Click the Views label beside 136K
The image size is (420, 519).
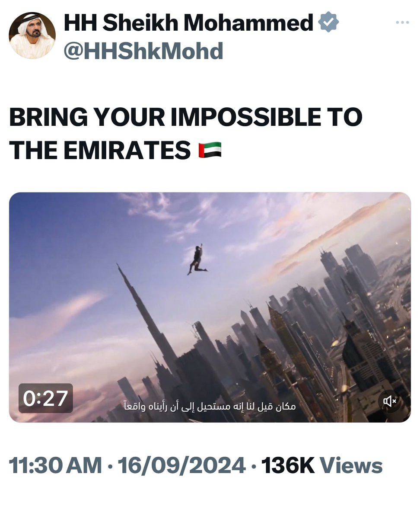coord(351,466)
